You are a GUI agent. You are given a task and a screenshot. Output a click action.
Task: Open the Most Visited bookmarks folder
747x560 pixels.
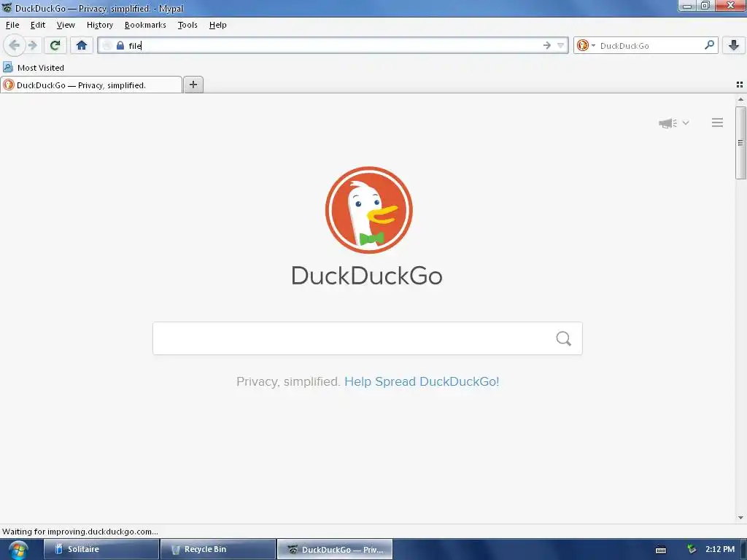tap(34, 68)
